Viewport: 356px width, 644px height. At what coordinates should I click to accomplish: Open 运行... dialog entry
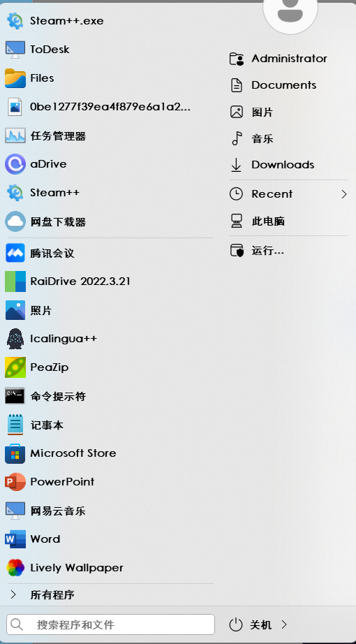point(288,251)
